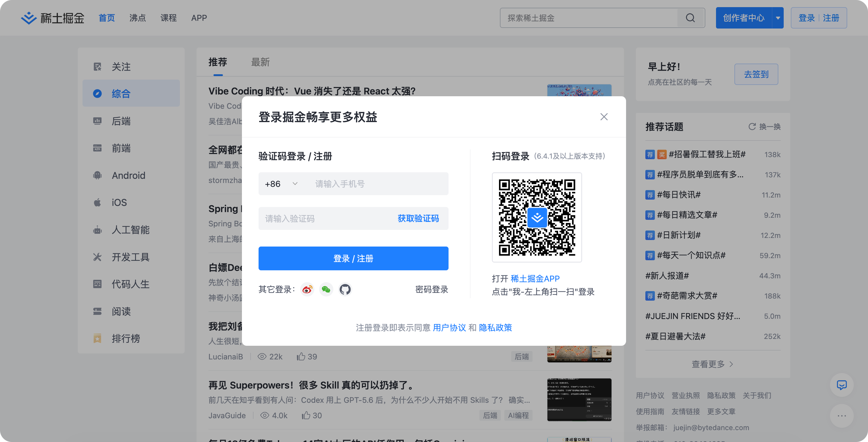Open topic #奇葩需求大赏#
The image size is (868, 442).
(687, 296)
